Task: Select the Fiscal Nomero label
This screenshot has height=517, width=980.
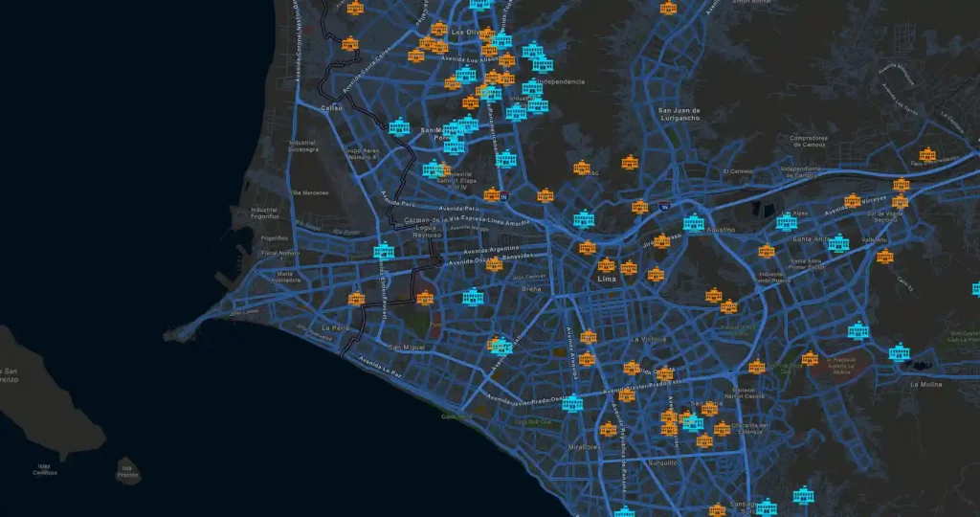Action: [280, 253]
